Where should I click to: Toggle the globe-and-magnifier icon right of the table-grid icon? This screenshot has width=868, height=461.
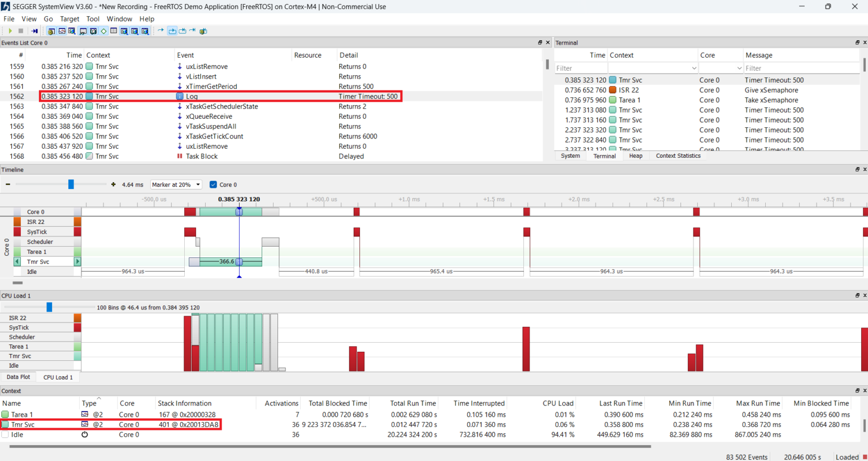coord(124,31)
